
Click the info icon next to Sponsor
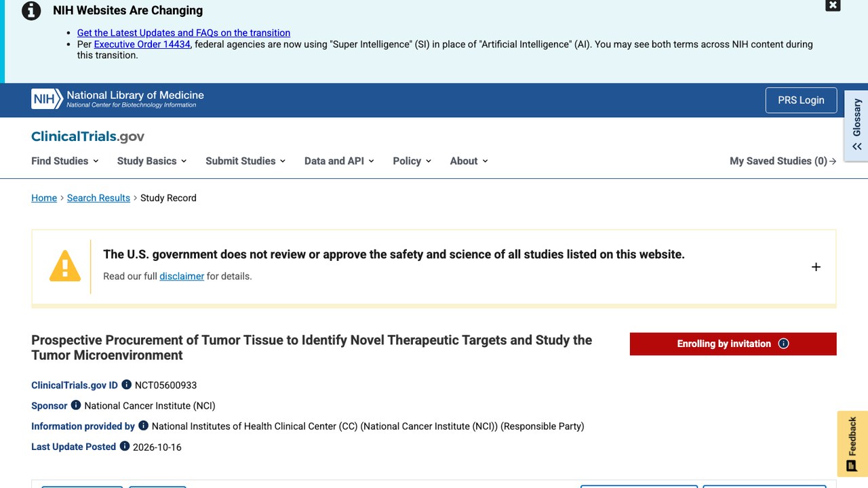coord(76,405)
